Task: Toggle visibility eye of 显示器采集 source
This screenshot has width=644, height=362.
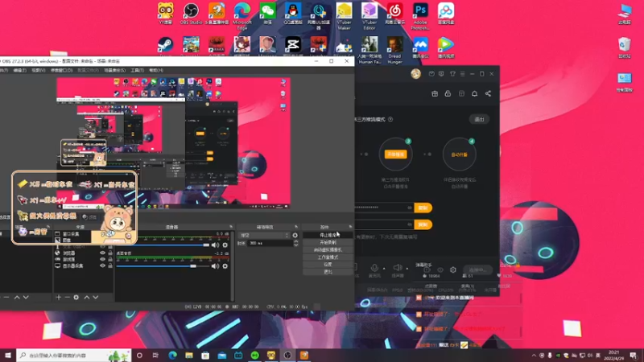Action: 103,265
